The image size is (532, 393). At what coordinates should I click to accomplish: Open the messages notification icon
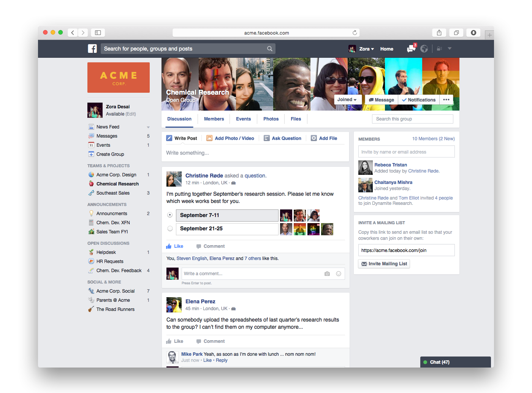(x=411, y=49)
